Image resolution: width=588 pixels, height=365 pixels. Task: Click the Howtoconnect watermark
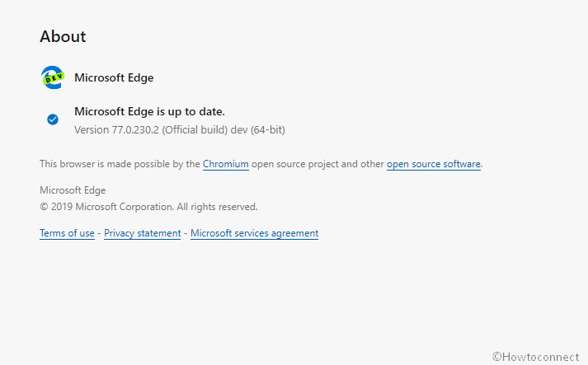(x=536, y=357)
